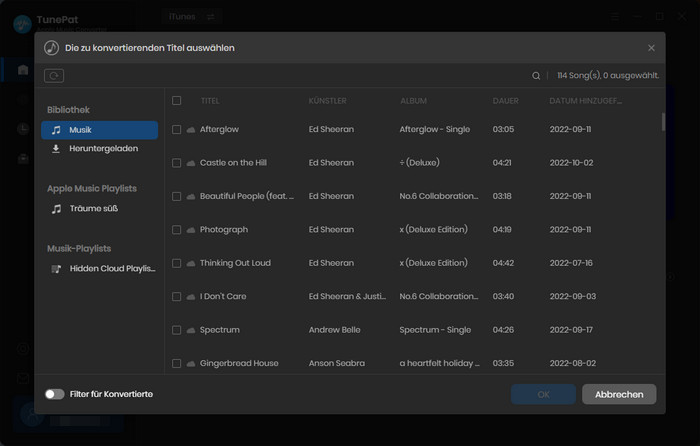The image size is (700, 446).
Task: Open the Träume süß playlist
Action: [100, 208]
